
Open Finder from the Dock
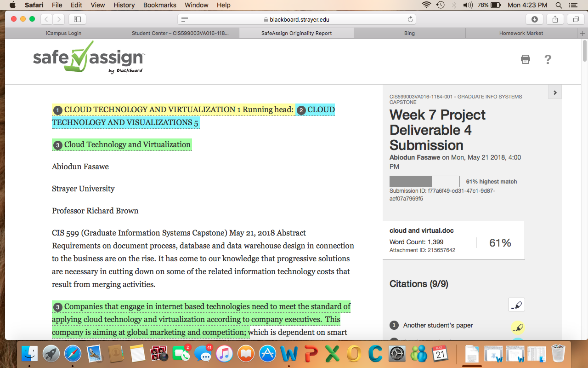[30, 353]
